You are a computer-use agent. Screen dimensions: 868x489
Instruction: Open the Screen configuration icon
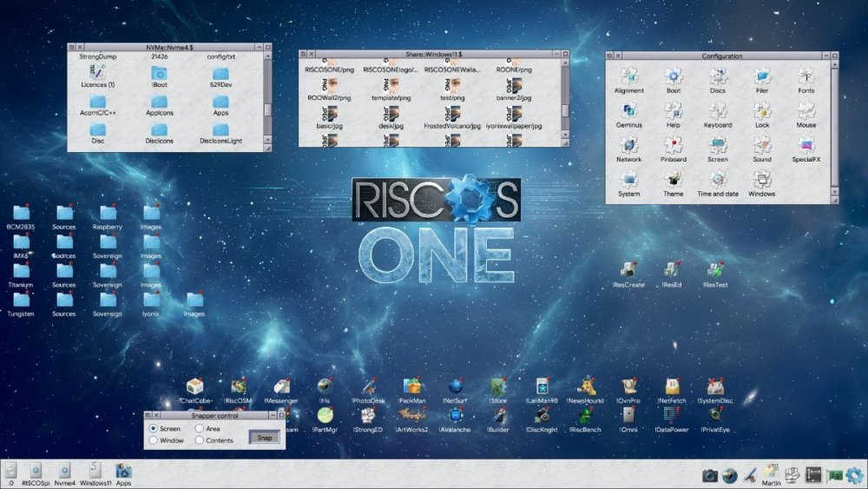click(718, 149)
